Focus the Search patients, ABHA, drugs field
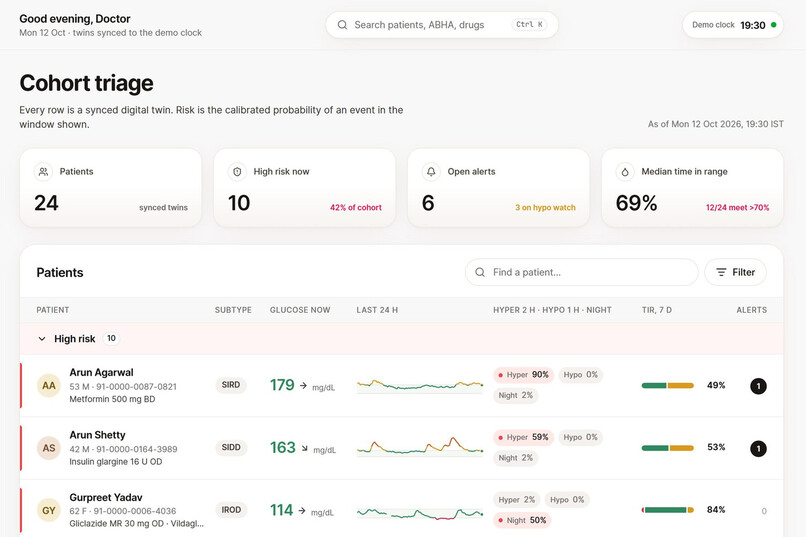The height and width of the screenshot is (537, 806). (442, 25)
